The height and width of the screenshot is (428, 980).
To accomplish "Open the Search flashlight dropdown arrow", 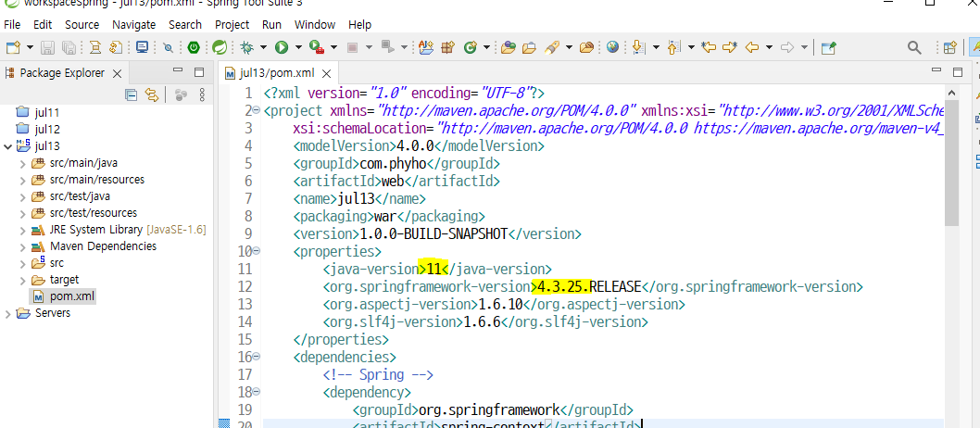I will point(569,47).
